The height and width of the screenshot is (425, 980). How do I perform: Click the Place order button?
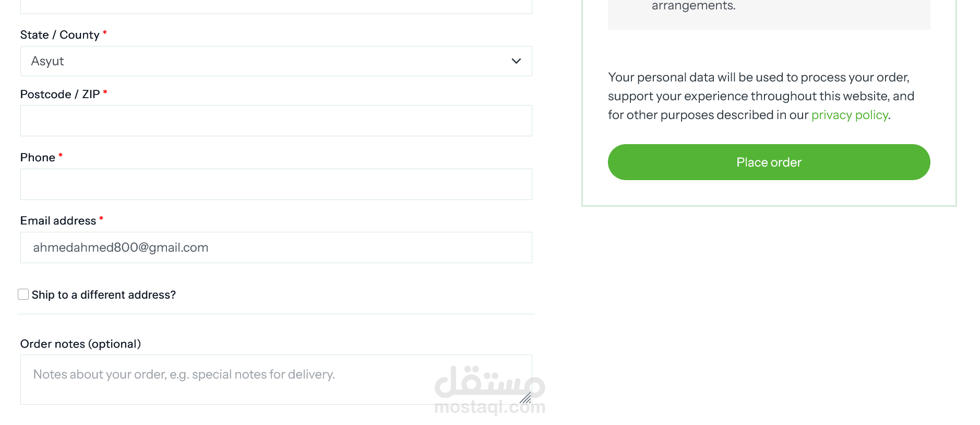tap(769, 162)
